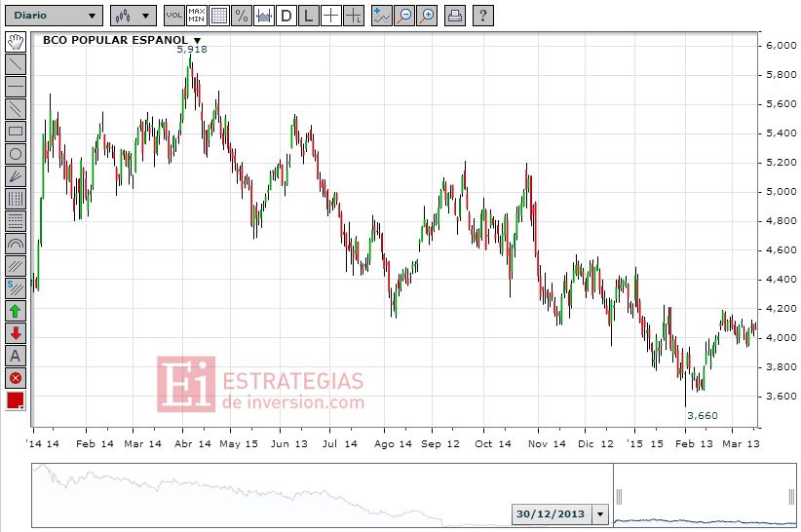Viewport: 801px width, 532px height.
Task: Click the Ago 14 date axis label
Action: coord(393,444)
